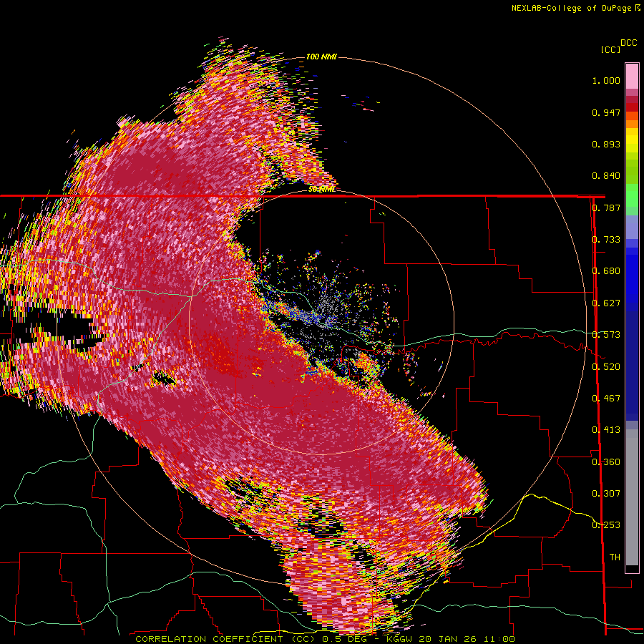Click the CORRELATION COEFFICIENT (CC) caption text

click(225, 639)
